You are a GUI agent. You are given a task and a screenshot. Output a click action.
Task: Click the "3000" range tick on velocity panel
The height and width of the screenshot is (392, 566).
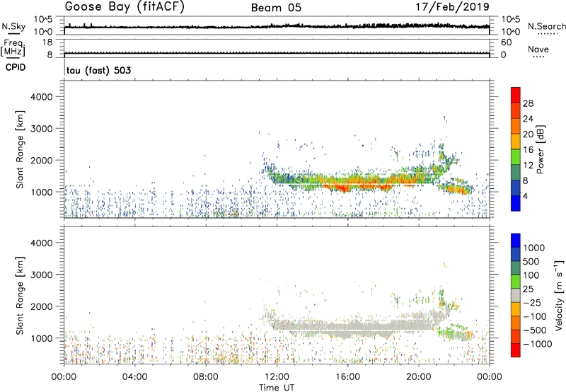42,275
